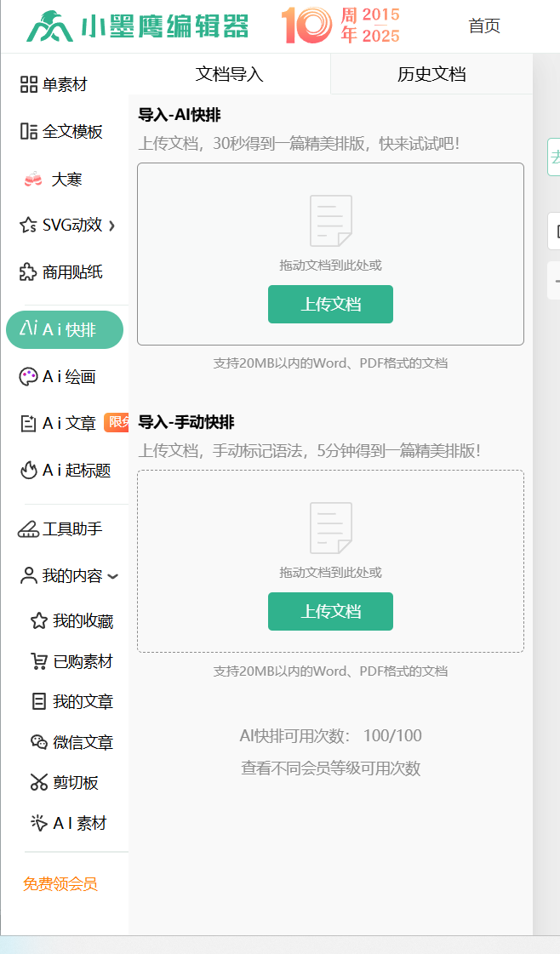Open Ai绘画 palette icon
Image resolution: width=560 pixels, height=954 pixels.
click(29, 377)
